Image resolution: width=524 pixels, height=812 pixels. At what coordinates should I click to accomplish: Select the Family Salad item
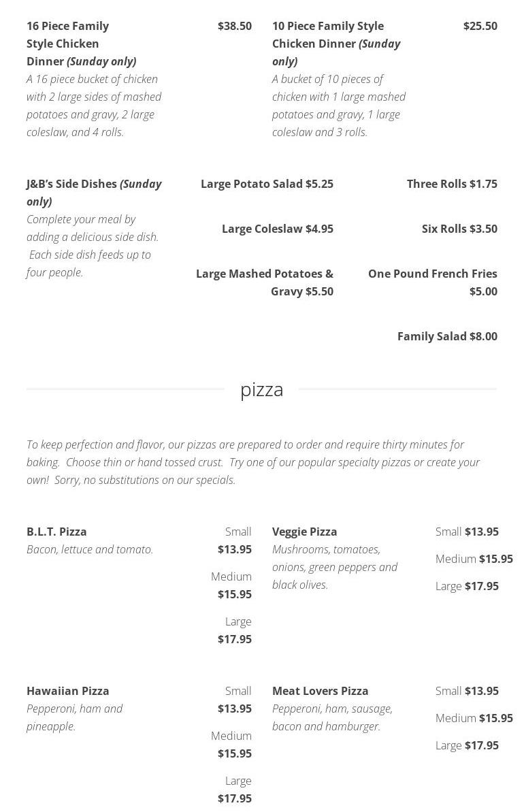click(447, 336)
